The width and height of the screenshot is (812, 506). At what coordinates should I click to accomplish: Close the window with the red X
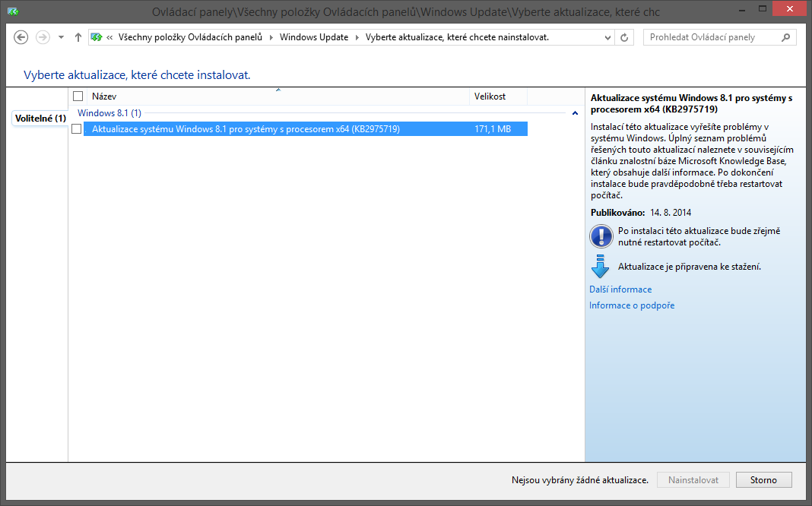click(789, 8)
